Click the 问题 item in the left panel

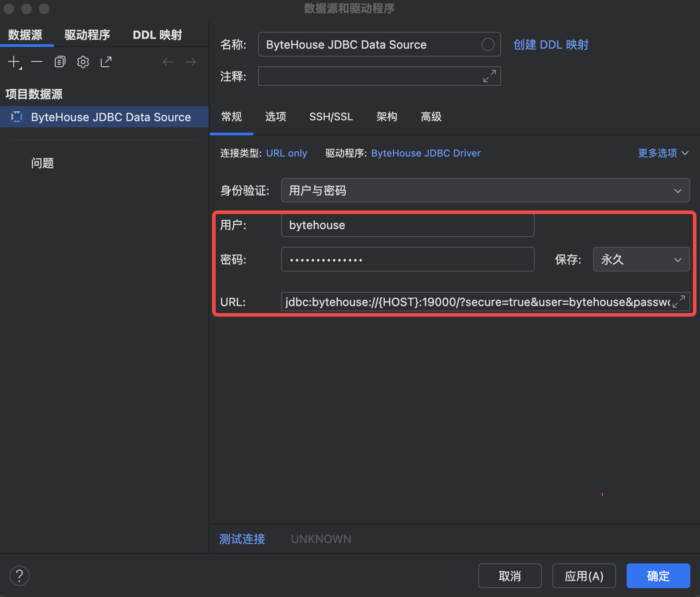point(42,163)
